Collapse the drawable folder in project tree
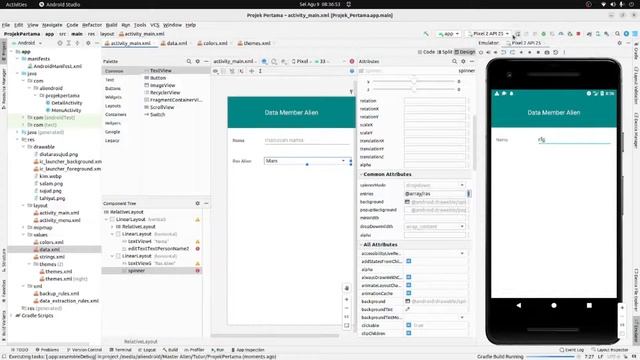Viewport: 640px width, 360px height. click(24, 147)
